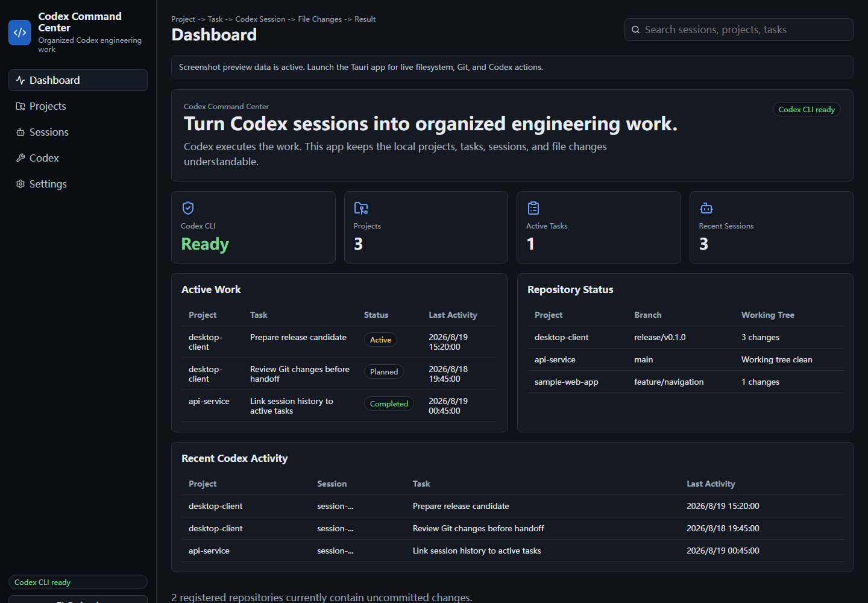The height and width of the screenshot is (603, 868).
Task: Click the 'Branch' column header
Action: point(647,315)
